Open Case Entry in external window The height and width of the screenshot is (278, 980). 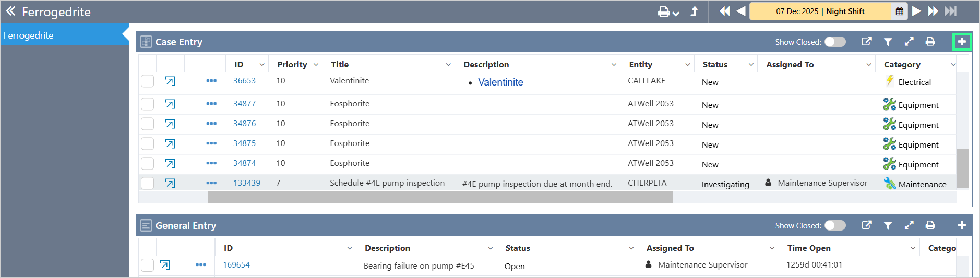point(866,42)
